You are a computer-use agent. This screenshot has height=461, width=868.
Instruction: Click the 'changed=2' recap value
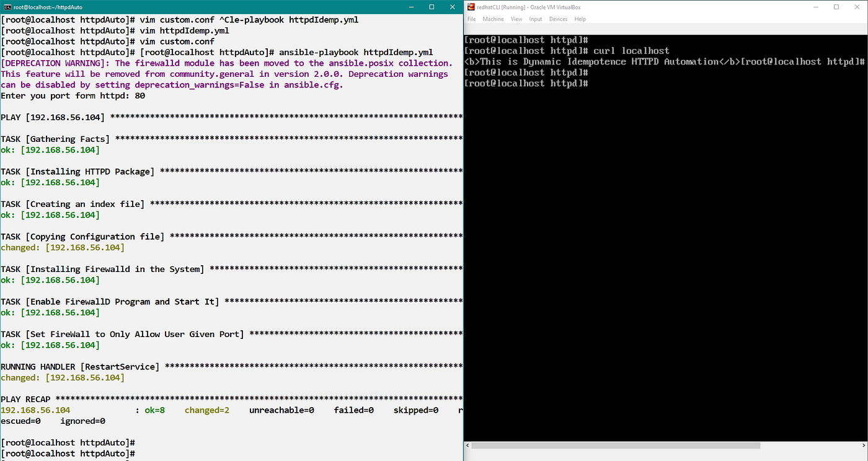[207, 410]
